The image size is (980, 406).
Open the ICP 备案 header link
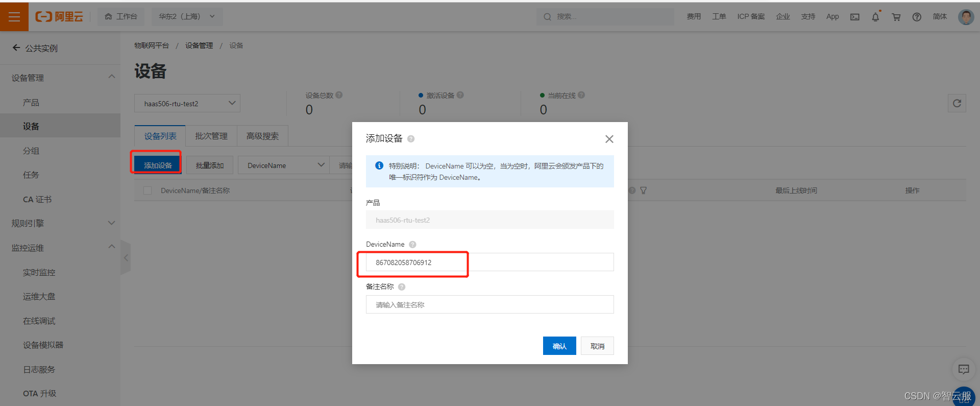point(751,16)
